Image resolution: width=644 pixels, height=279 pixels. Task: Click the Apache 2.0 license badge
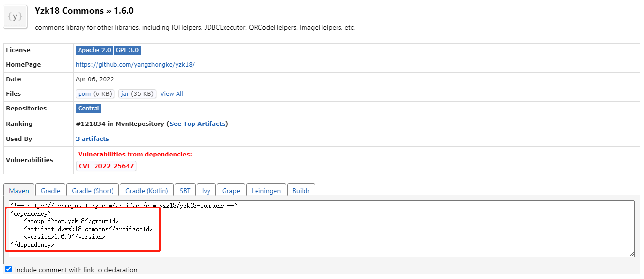coord(95,50)
